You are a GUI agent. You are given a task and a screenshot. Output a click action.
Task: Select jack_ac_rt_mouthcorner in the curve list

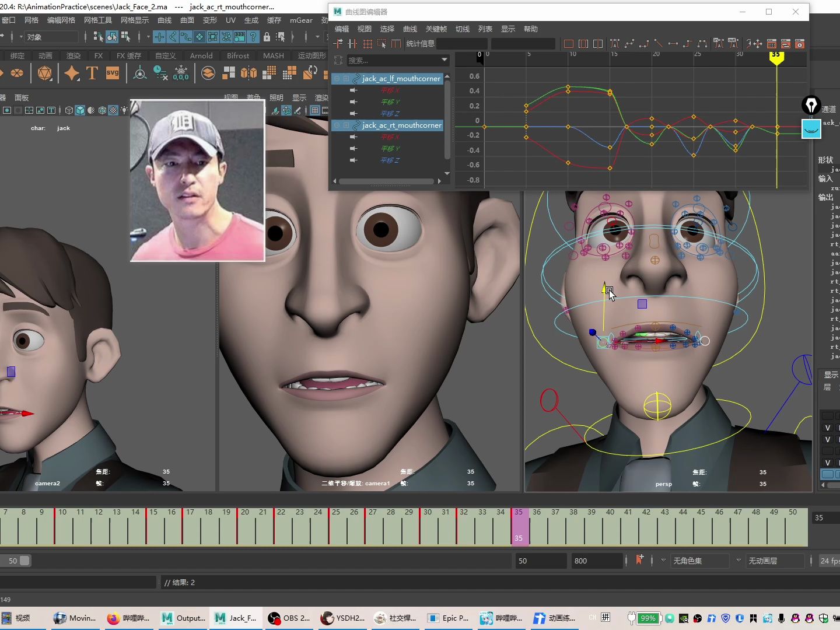pos(401,125)
